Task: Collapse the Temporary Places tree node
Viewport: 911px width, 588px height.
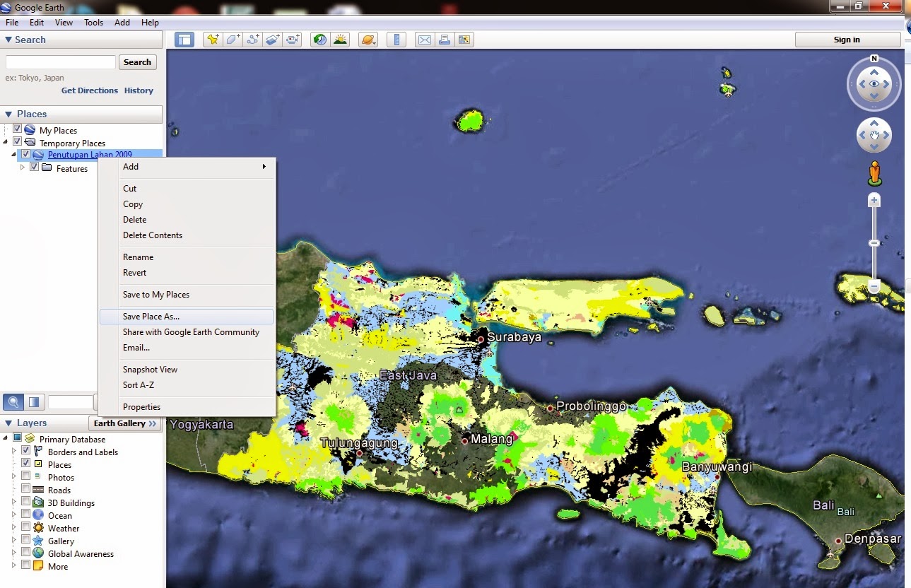Action: (6, 143)
